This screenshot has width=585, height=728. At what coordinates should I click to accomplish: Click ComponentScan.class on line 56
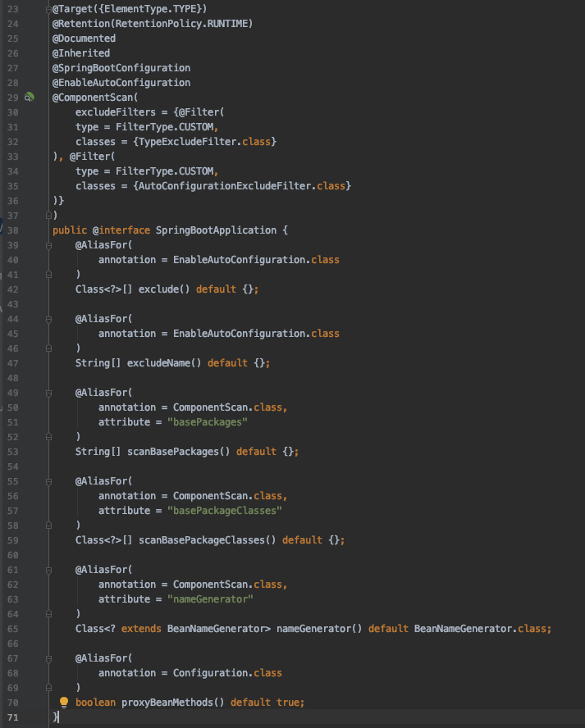(x=227, y=496)
